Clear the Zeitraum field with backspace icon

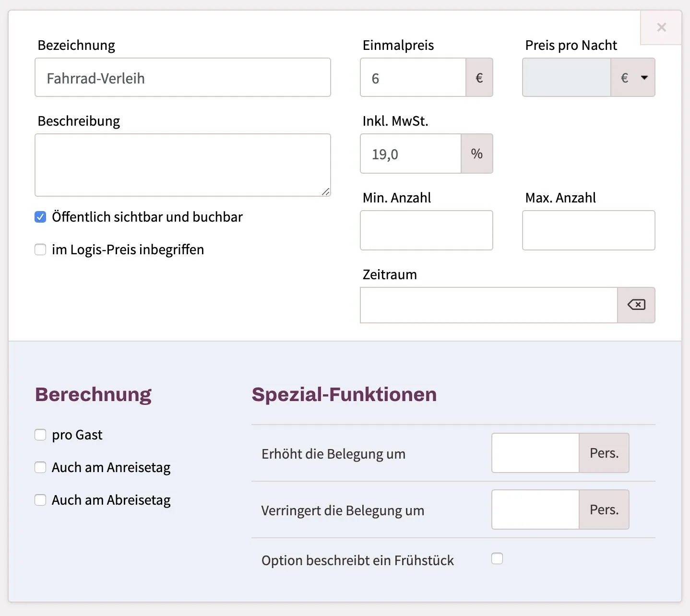[x=636, y=305]
